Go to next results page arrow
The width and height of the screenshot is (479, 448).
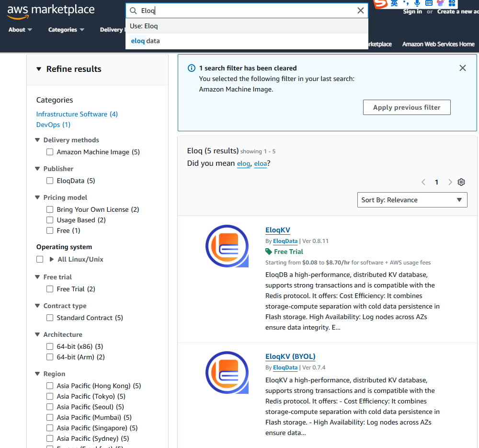(x=450, y=182)
